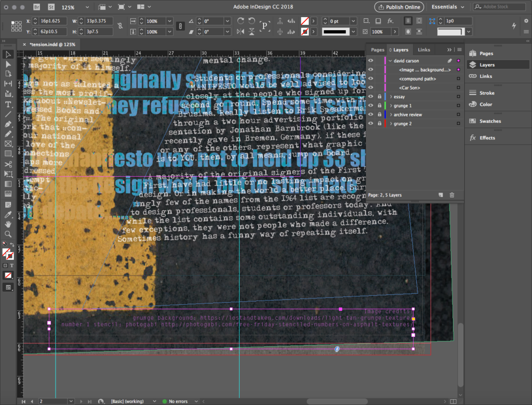Select the Type tool
Image resolution: width=532 pixels, height=405 pixels.
coord(8,104)
